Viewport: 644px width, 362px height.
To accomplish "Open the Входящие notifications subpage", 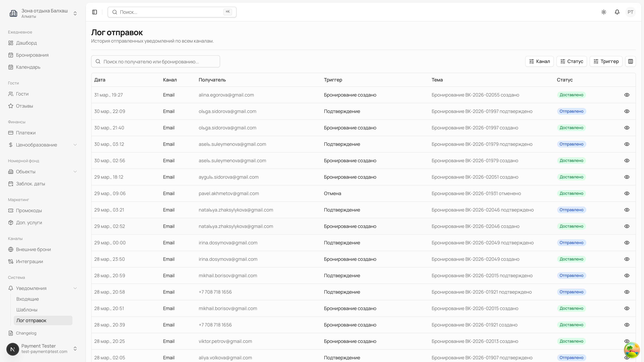I will [28, 299].
